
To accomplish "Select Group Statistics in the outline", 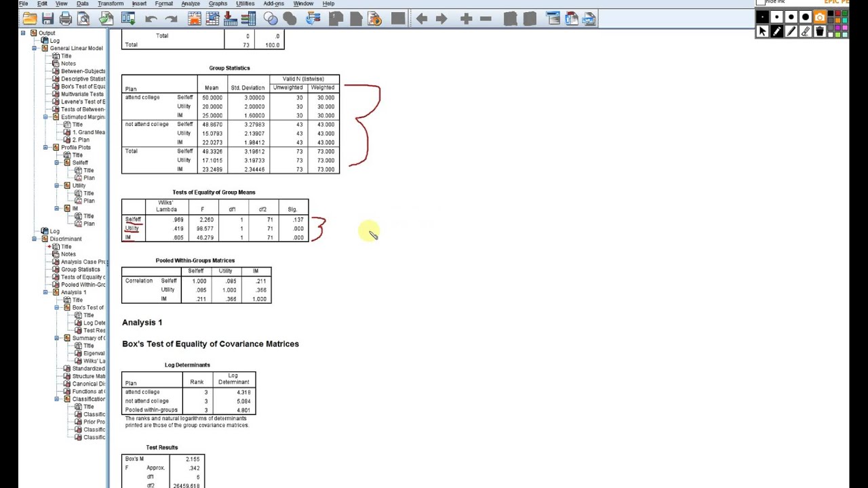I will pos(80,269).
